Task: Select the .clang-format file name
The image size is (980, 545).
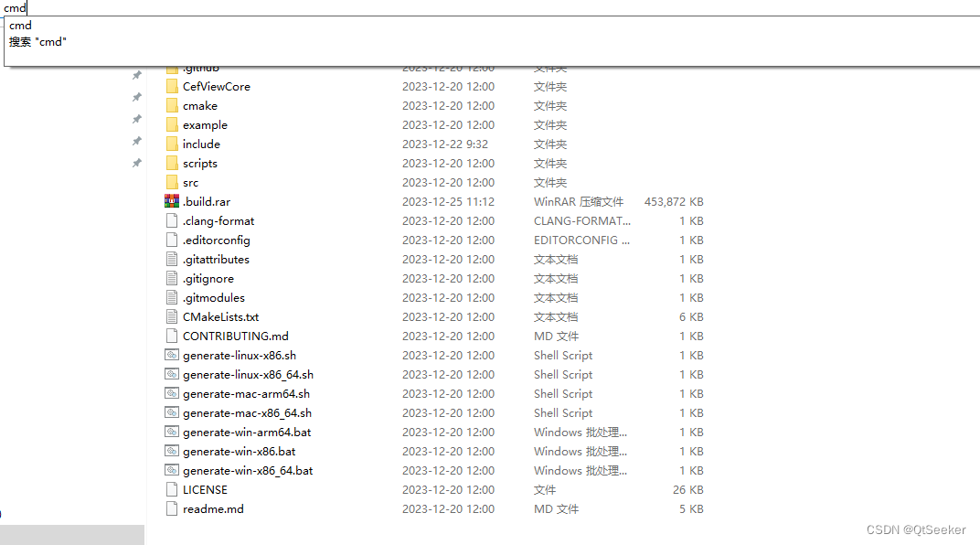Action: click(218, 220)
